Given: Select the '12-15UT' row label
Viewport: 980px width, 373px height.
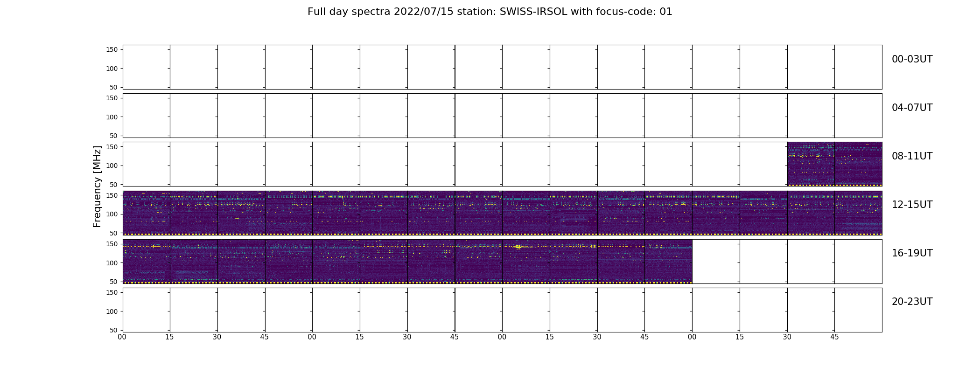Looking at the screenshot, I should coord(912,205).
